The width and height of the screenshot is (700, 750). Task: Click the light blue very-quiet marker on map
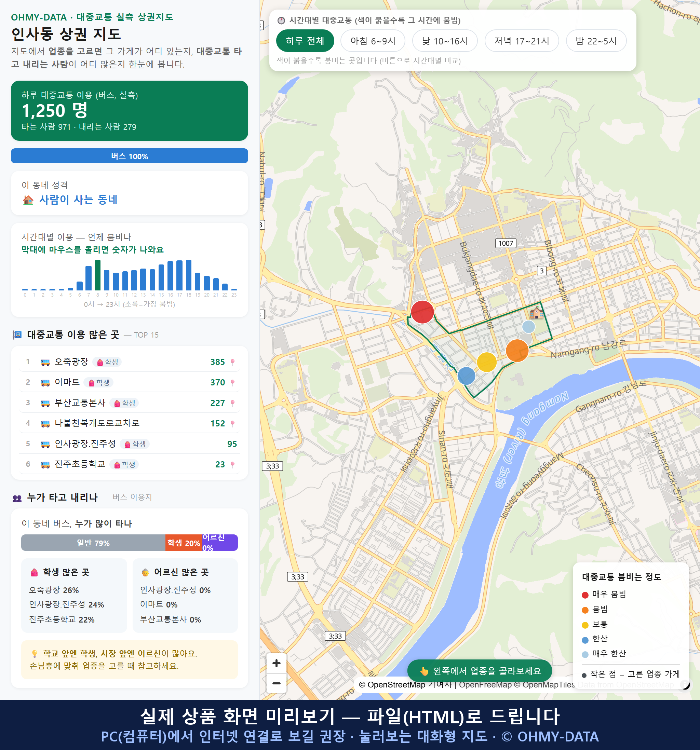click(x=529, y=327)
